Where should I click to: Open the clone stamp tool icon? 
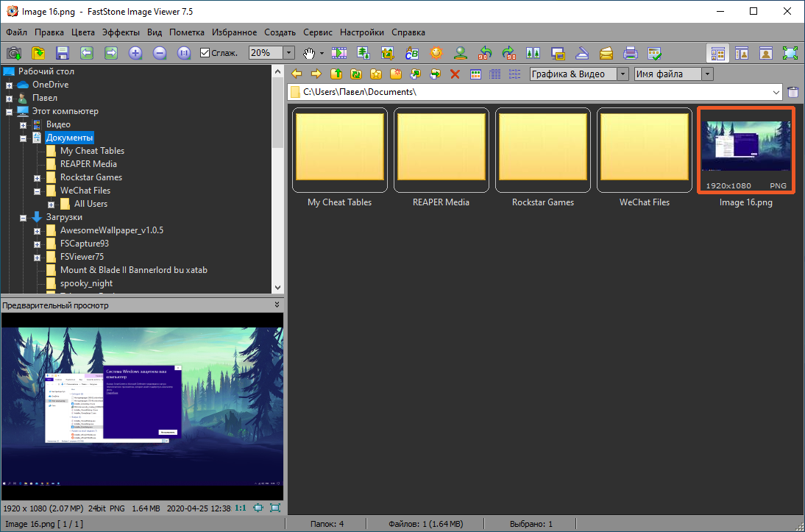point(461,53)
